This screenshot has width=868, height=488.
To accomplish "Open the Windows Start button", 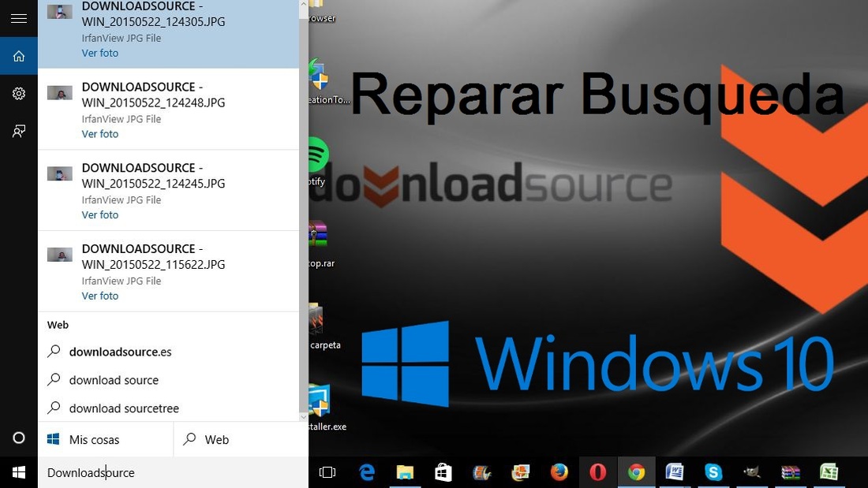I will coord(19,472).
